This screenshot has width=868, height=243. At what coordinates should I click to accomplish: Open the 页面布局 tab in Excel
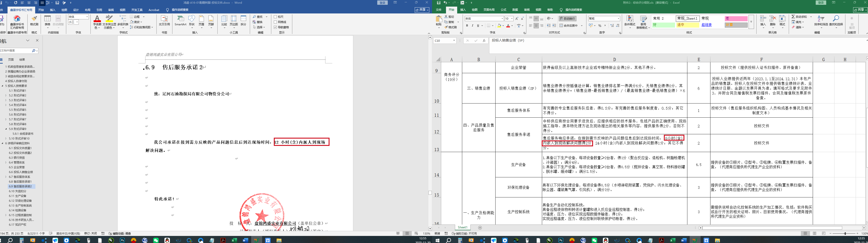[489, 10]
